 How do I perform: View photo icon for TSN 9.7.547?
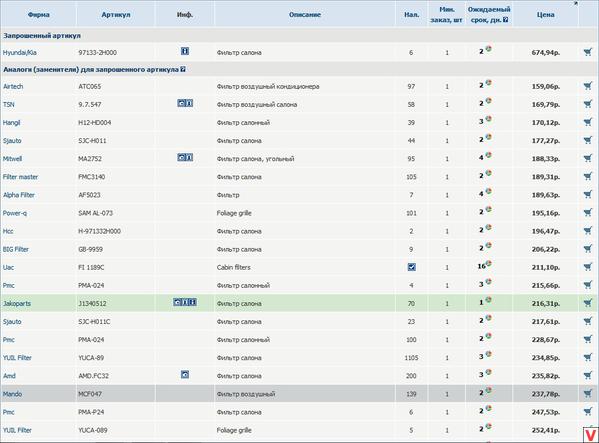pyautogui.click(x=181, y=103)
